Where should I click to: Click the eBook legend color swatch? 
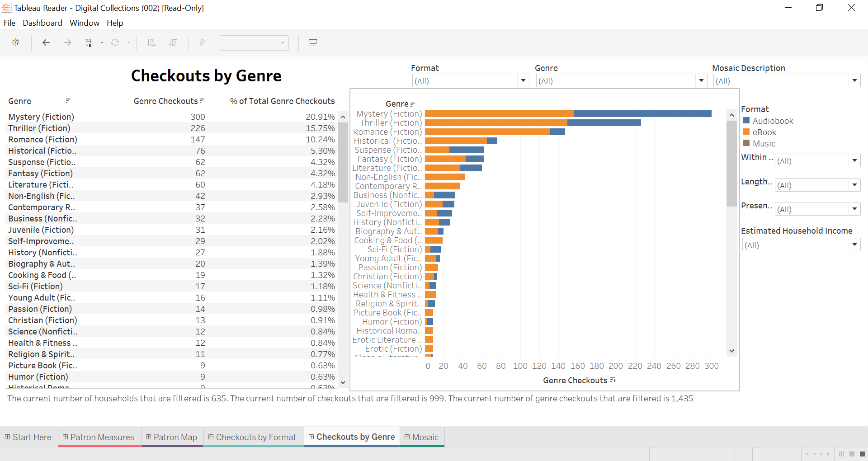click(747, 132)
